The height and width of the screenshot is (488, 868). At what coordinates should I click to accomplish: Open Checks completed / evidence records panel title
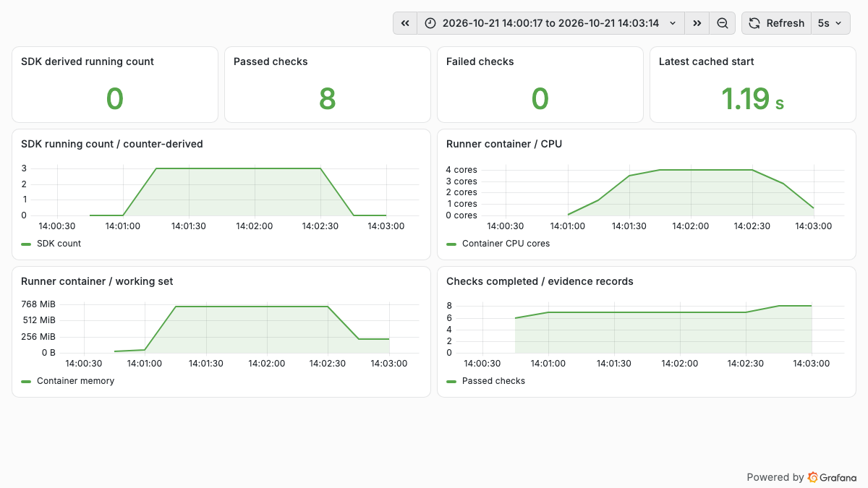click(x=540, y=281)
